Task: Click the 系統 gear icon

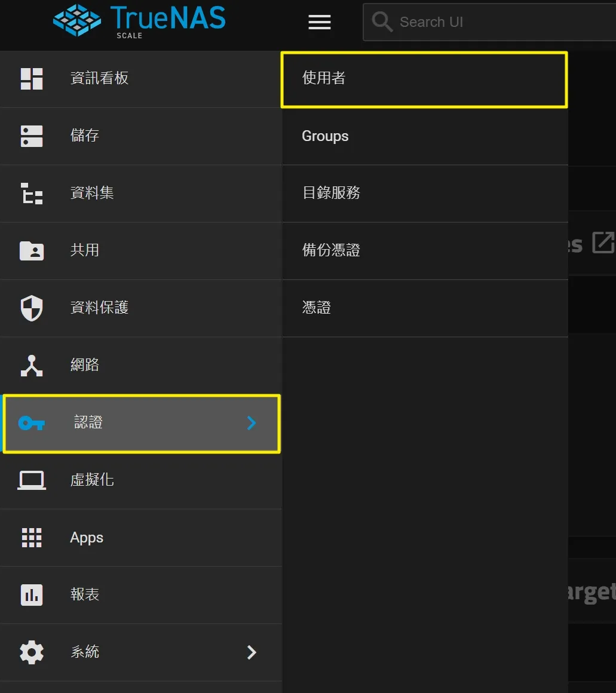Action: [x=32, y=652]
